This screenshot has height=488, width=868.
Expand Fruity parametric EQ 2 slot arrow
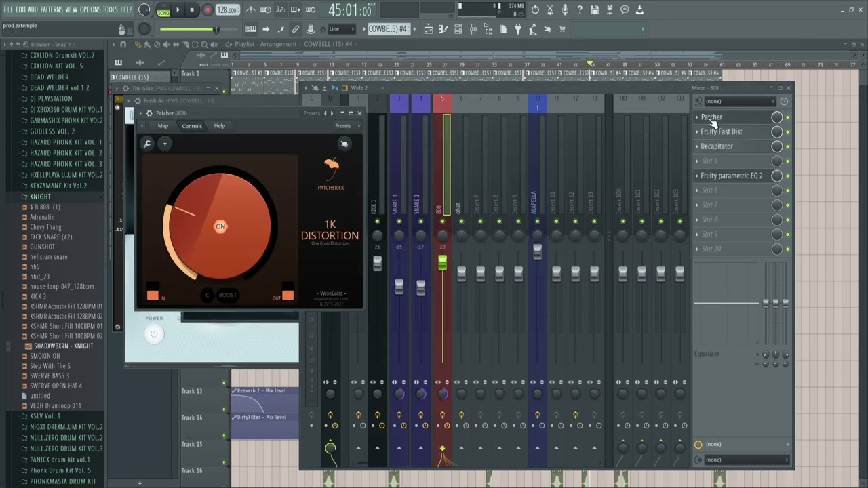[x=697, y=176]
